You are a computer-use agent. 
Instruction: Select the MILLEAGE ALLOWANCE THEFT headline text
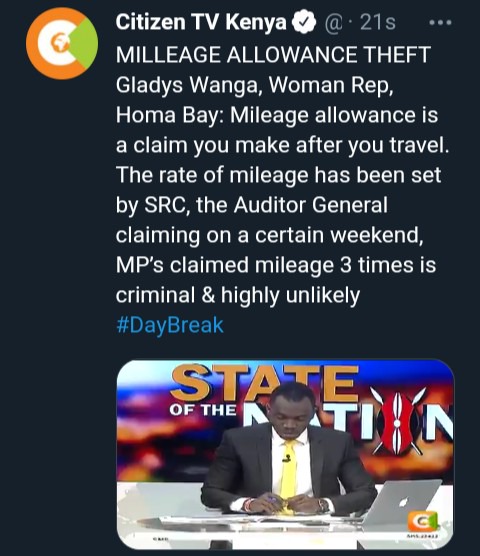(273, 55)
